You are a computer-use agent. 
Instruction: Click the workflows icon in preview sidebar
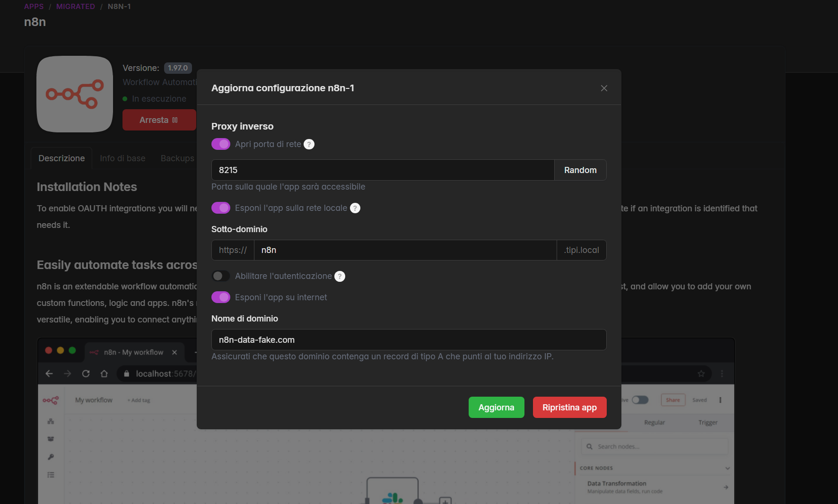[51, 421]
